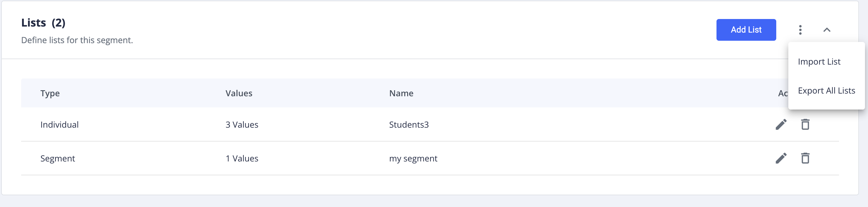Remove my segment list via trash icon
The height and width of the screenshot is (207, 868).
(805, 158)
